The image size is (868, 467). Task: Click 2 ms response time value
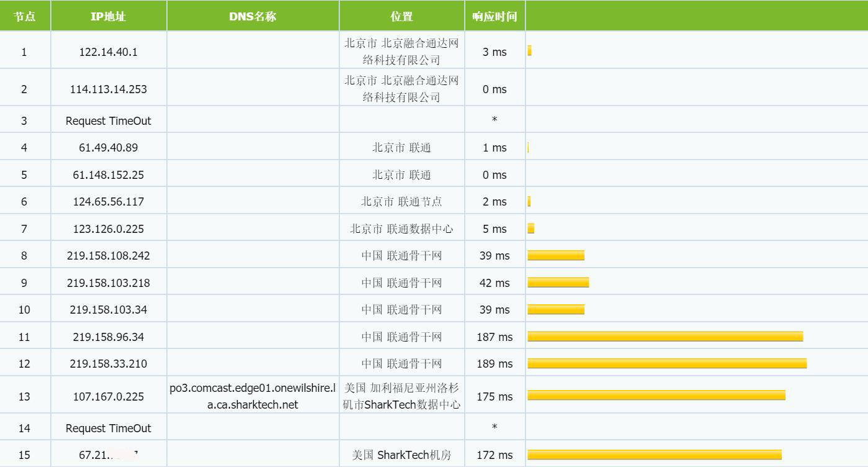tap(494, 202)
